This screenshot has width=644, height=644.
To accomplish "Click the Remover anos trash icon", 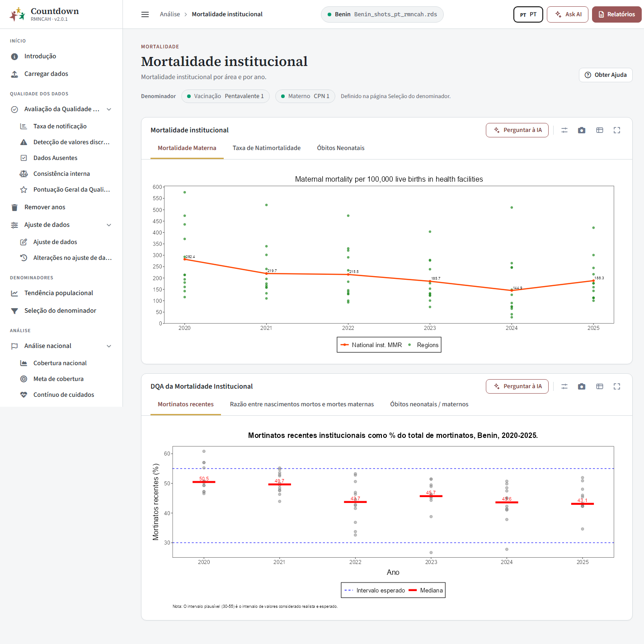I will pos(14,207).
